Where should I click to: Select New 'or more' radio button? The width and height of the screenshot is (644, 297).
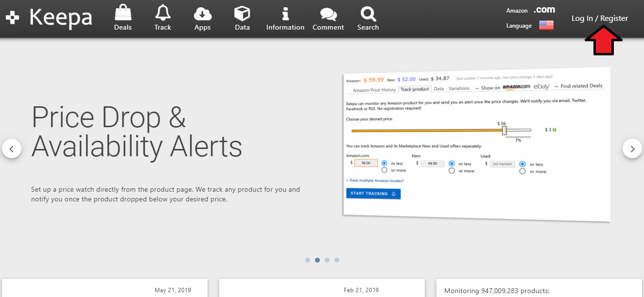tap(452, 171)
